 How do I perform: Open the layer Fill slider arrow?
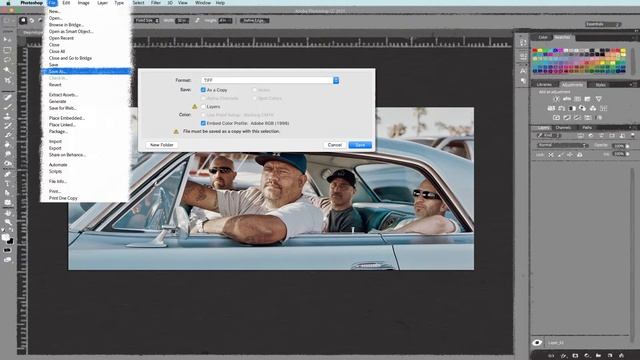point(627,154)
